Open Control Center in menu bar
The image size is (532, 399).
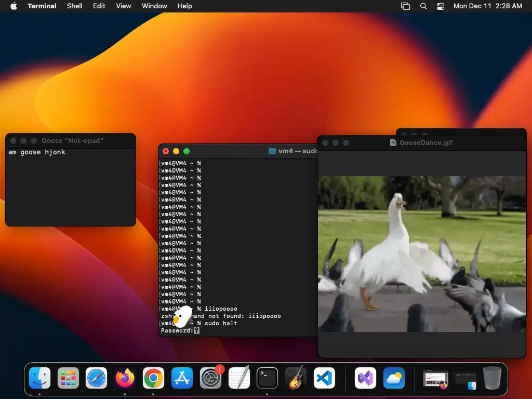coord(441,6)
